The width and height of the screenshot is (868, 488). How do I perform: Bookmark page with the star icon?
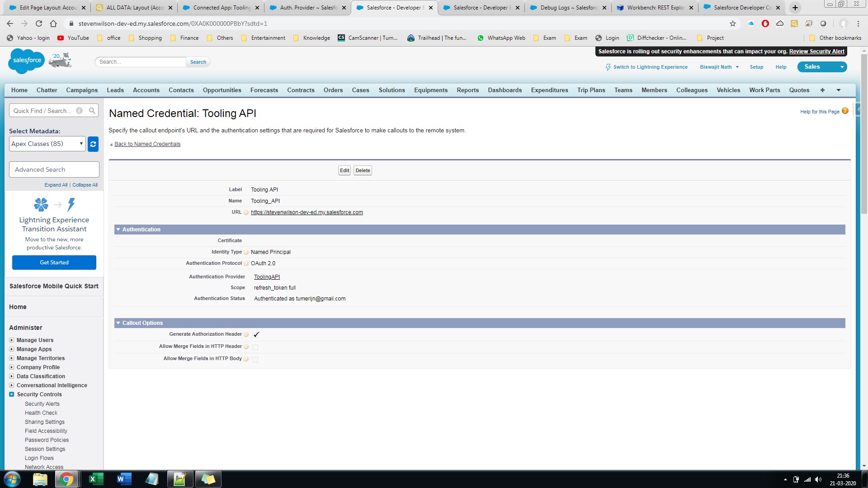(x=733, y=23)
